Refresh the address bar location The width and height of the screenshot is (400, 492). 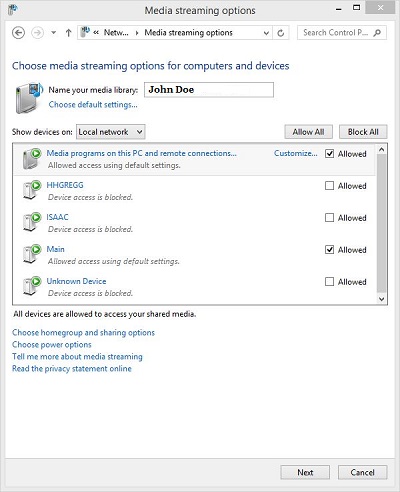281,33
